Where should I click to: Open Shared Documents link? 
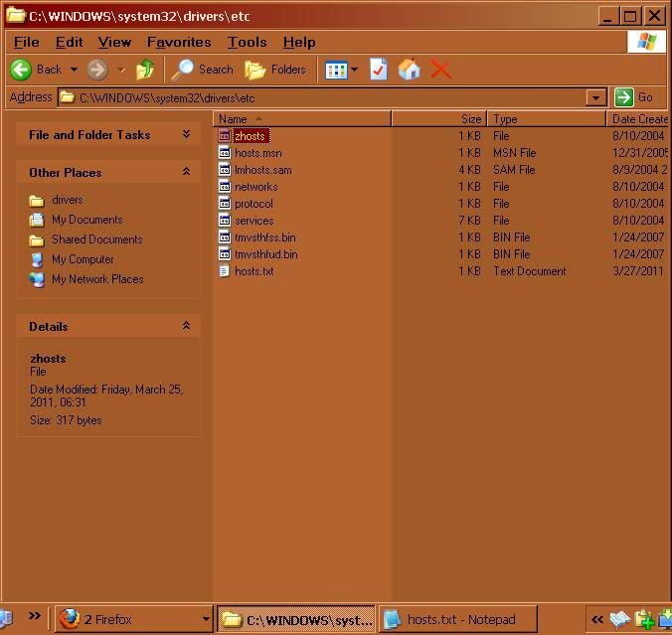point(97,239)
